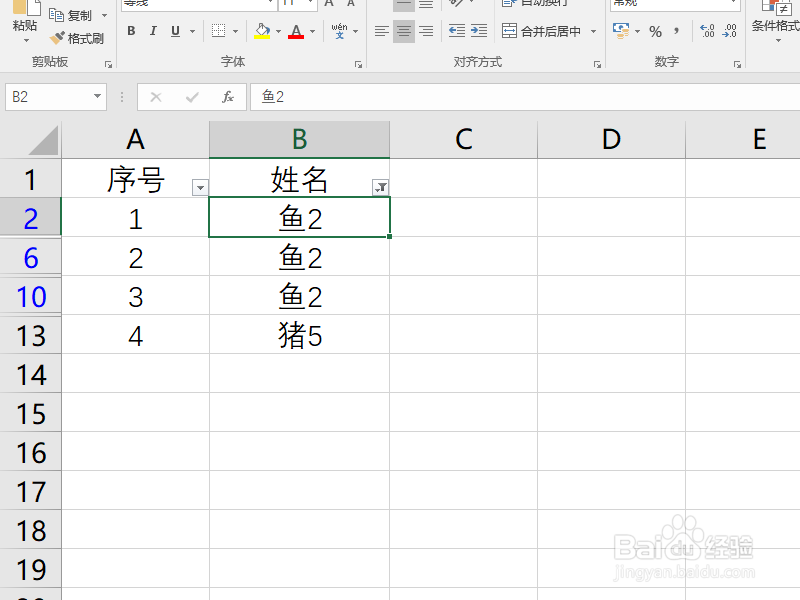Image resolution: width=800 pixels, height=600 pixels.
Task: Open the Borders dropdown menu
Action: click(236, 31)
